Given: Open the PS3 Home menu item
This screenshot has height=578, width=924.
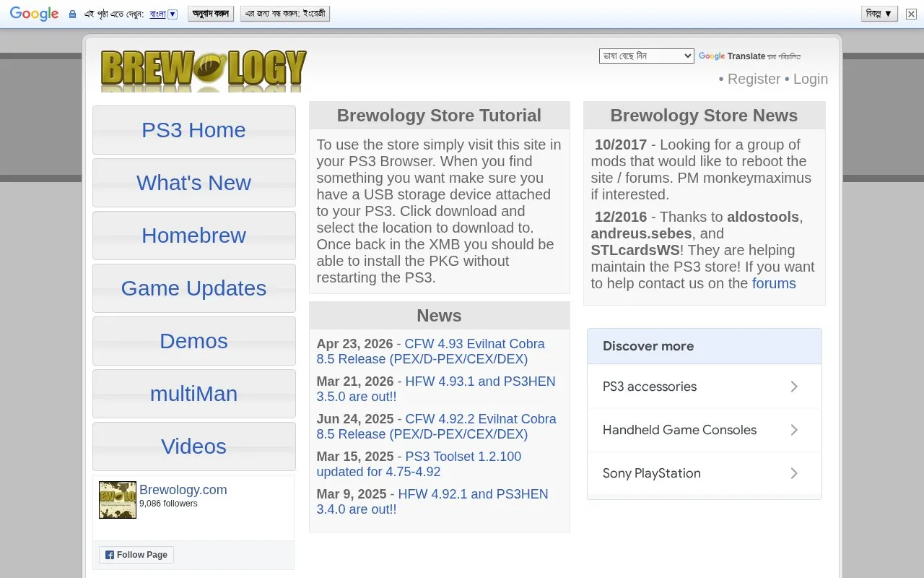Looking at the screenshot, I should coord(193,130).
